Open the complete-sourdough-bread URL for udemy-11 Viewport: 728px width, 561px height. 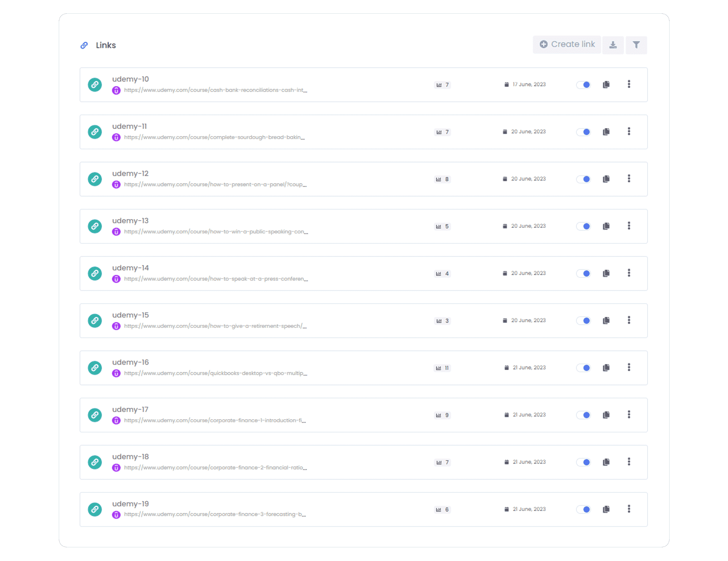[214, 137]
